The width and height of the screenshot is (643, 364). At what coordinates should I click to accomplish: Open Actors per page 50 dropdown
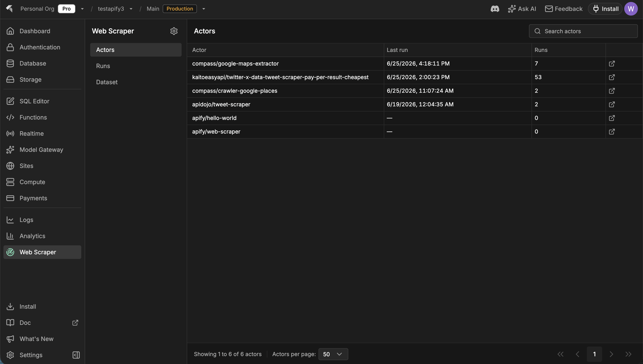[x=333, y=354]
